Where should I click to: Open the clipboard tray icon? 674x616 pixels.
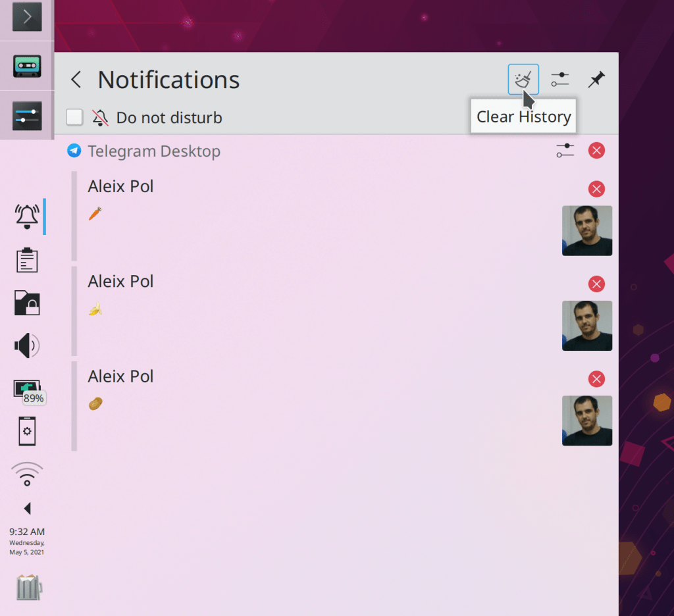27,260
